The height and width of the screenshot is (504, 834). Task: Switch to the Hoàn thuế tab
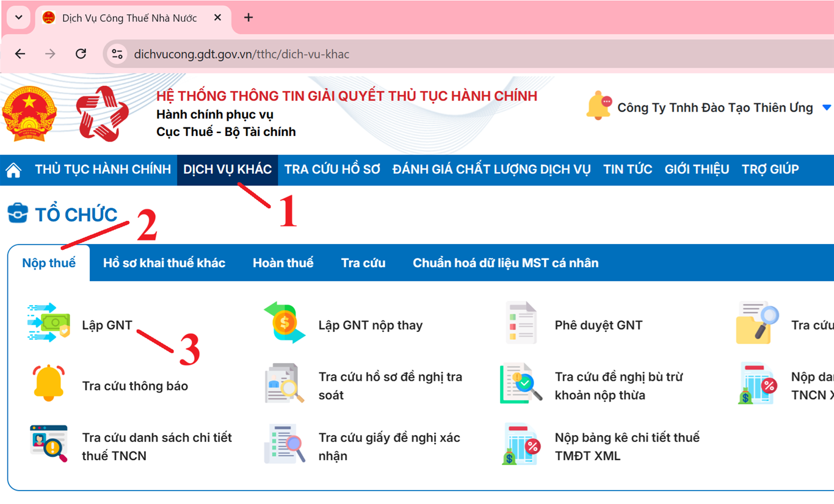pyautogui.click(x=283, y=262)
